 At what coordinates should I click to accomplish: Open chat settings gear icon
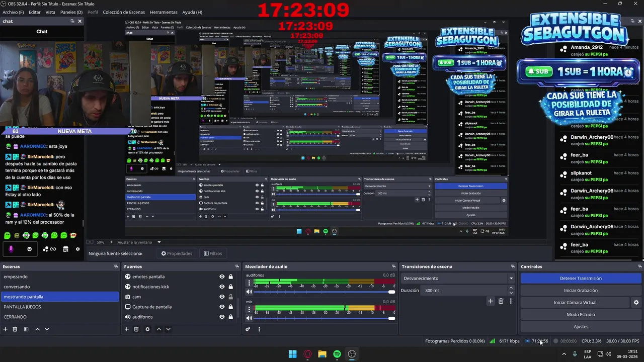pyautogui.click(x=77, y=249)
